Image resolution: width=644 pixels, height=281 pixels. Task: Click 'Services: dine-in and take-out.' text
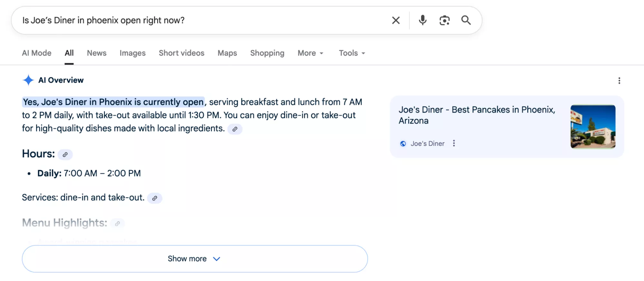coord(83,197)
